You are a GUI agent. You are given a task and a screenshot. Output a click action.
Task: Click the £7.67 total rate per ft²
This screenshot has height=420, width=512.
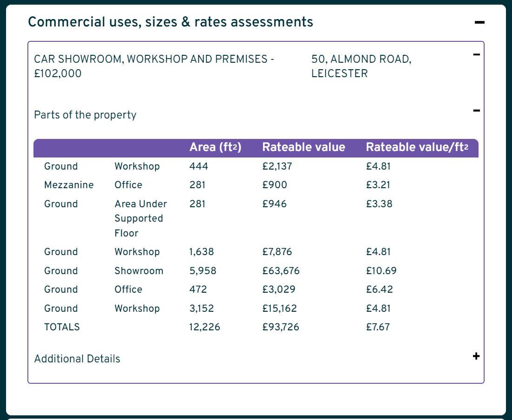coord(378,327)
